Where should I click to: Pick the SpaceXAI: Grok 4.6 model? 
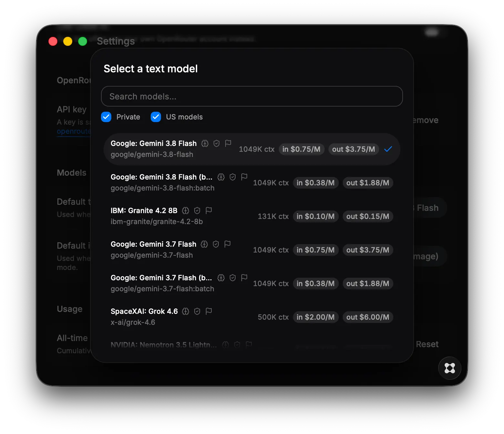252,317
